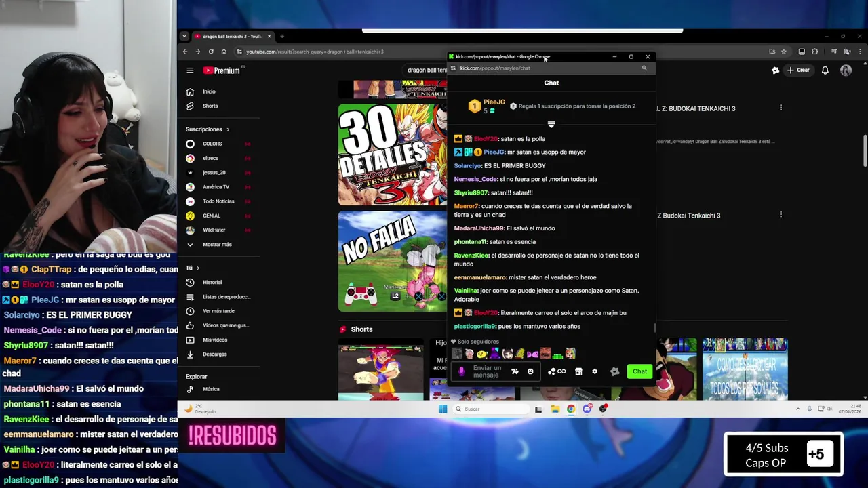The image size is (868, 488).
Task: Send message with green Chat button
Action: point(639,371)
